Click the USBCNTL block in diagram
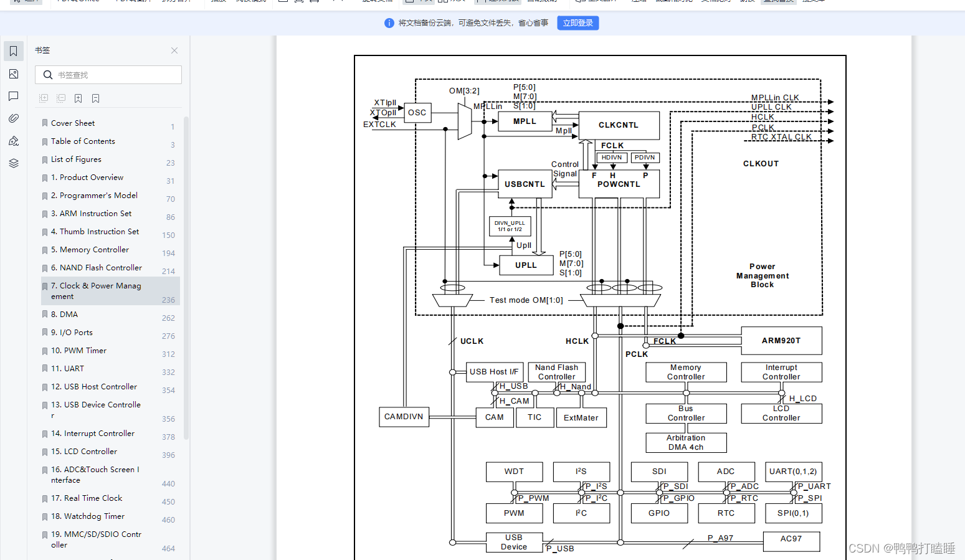 tap(525, 184)
